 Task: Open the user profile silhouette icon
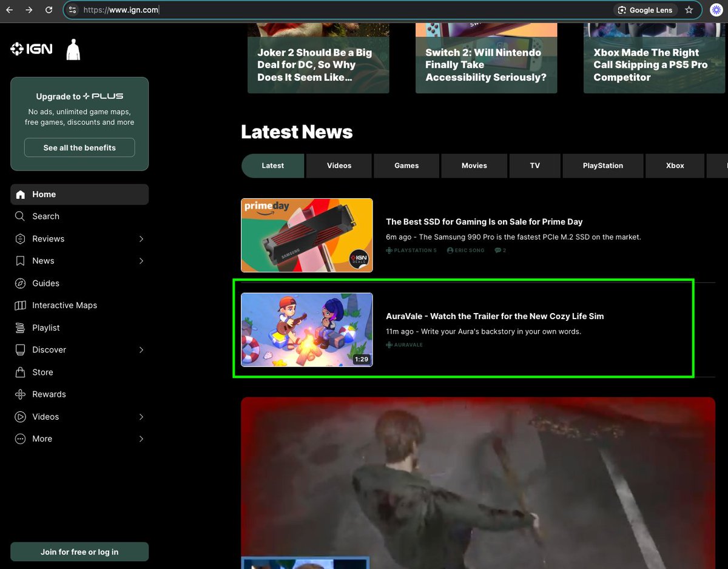pos(73,50)
